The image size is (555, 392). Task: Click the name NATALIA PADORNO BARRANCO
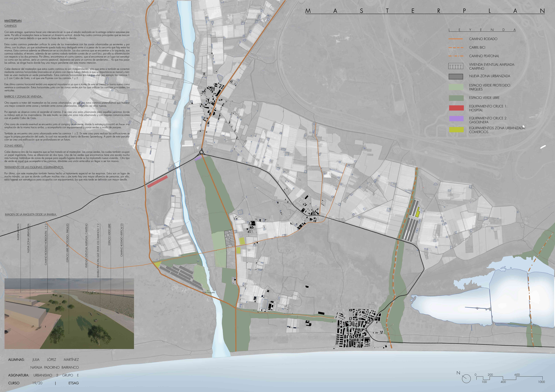(55, 367)
